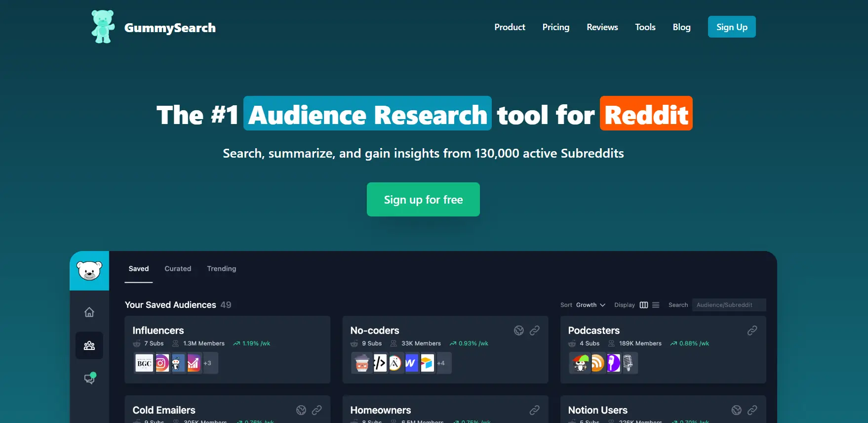Click the highlighted 'Reddit' word in headline
Screen dimensions: 868x423
(x=646, y=114)
